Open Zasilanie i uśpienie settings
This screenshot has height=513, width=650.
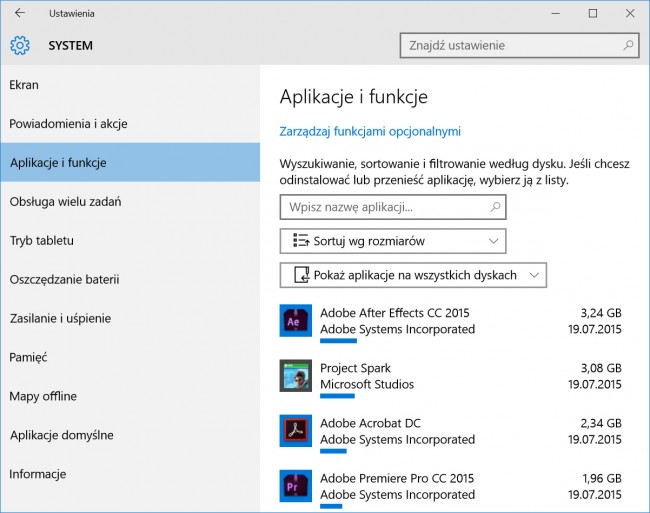coord(130,318)
